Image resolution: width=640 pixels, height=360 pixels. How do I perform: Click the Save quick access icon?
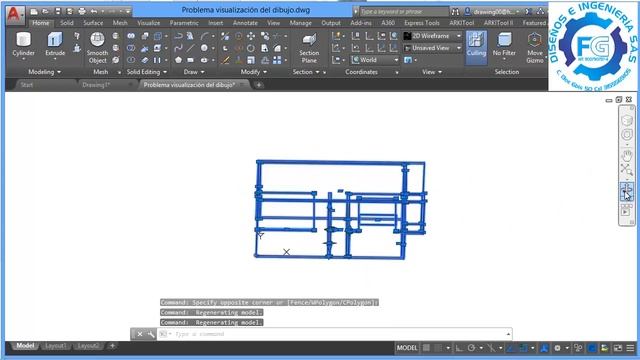coord(58,11)
